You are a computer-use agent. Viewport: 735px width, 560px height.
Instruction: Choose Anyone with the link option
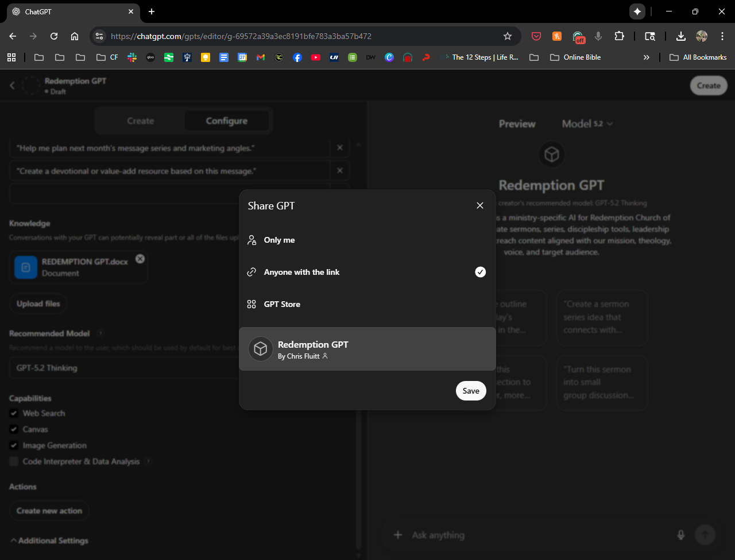(301, 272)
